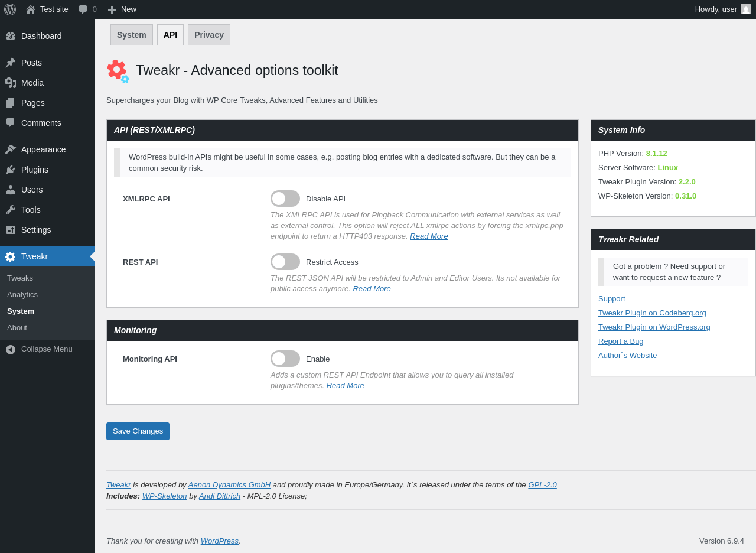The image size is (756, 553).
Task: Click the REST API setting label
Action: [141, 262]
